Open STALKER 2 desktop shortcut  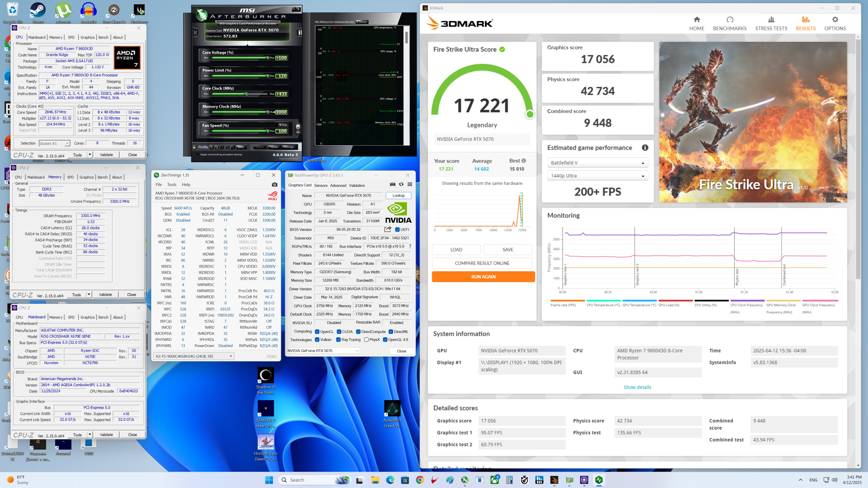click(266, 414)
